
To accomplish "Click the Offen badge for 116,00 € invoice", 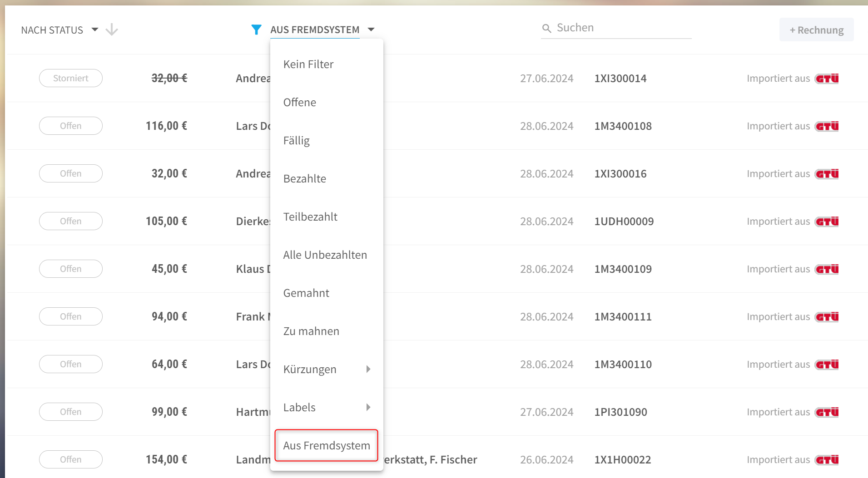I will tap(71, 126).
